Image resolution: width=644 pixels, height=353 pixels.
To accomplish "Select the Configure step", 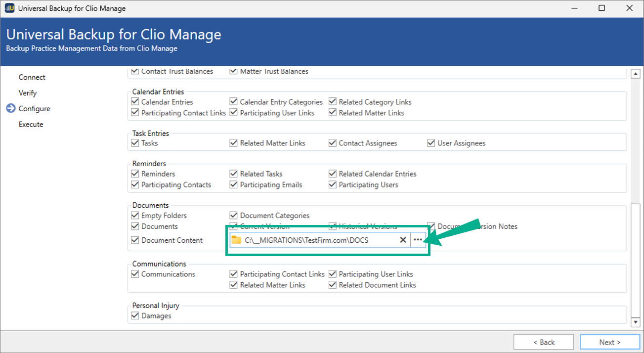I will click(x=35, y=109).
